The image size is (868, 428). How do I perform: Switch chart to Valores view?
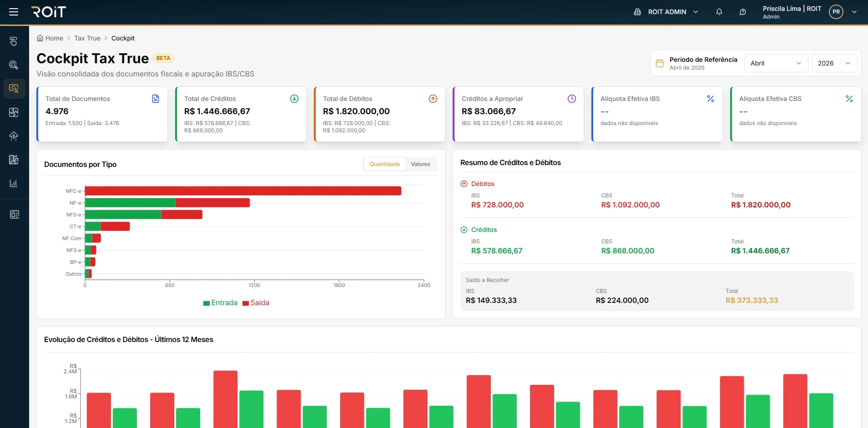(420, 164)
